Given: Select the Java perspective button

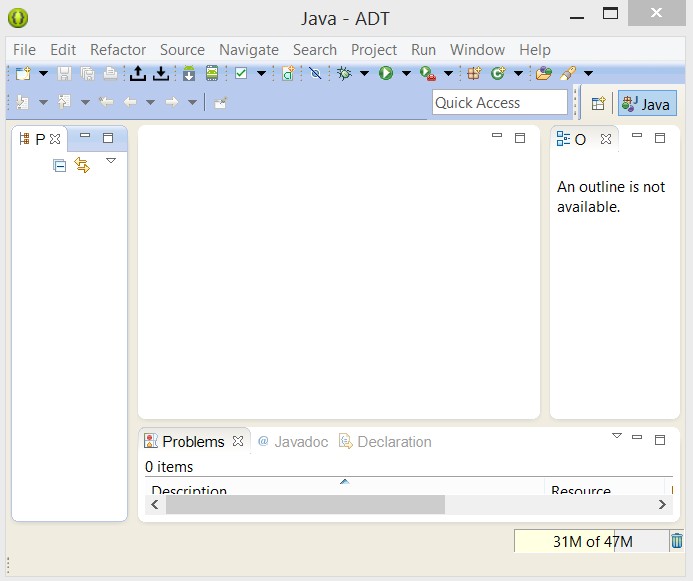Looking at the screenshot, I should pyautogui.click(x=647, y=103).
